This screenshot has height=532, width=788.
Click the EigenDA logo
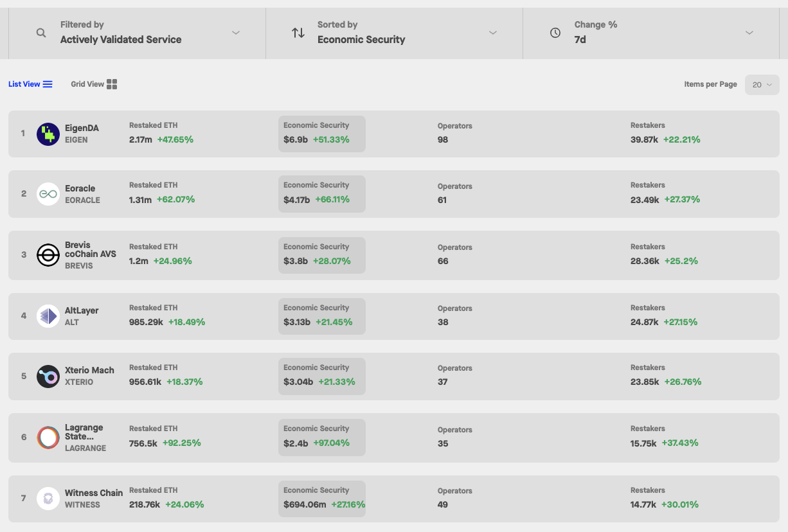pyautogui.click(x=48, y=134)
